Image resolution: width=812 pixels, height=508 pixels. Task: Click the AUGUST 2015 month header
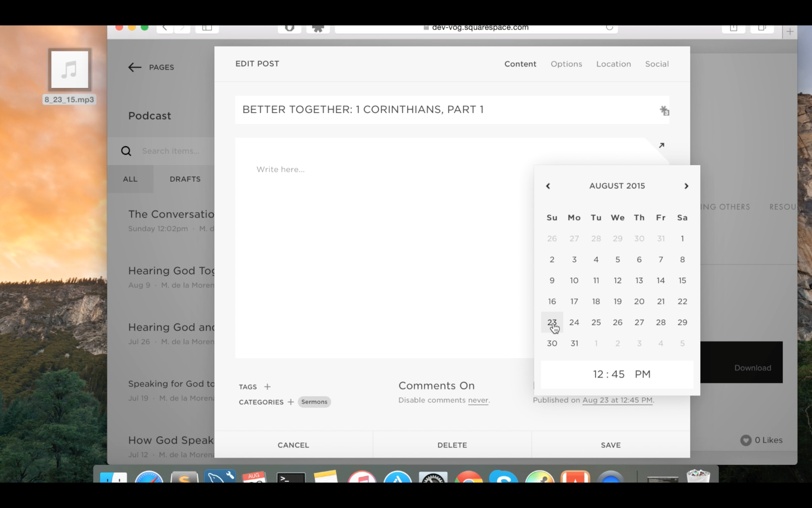point(617,186)
